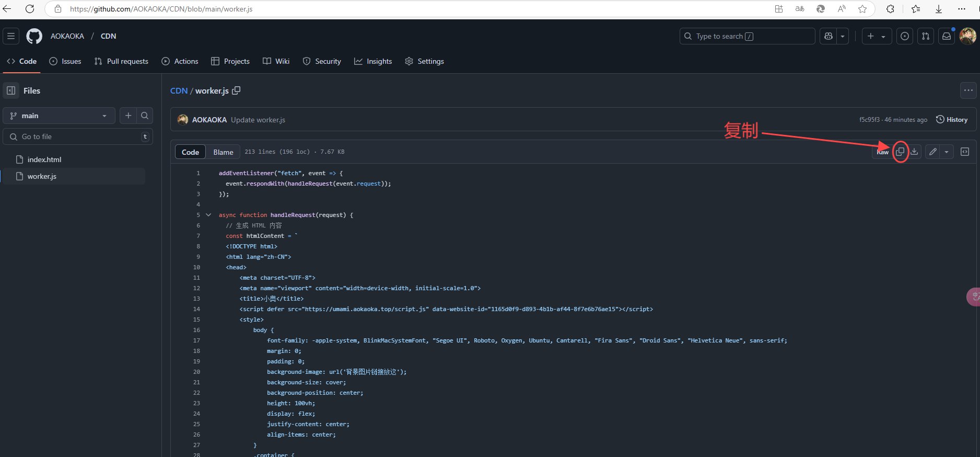Select index.html in file tree
This screenshot has width=980, height=457.
coord(44,159)
